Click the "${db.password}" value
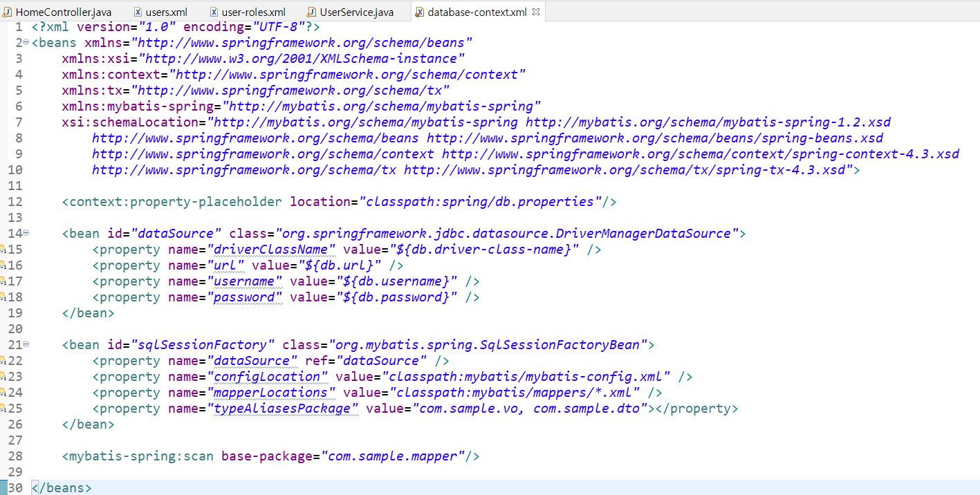This screenshot has height=495, width=980. coord(398,297)
